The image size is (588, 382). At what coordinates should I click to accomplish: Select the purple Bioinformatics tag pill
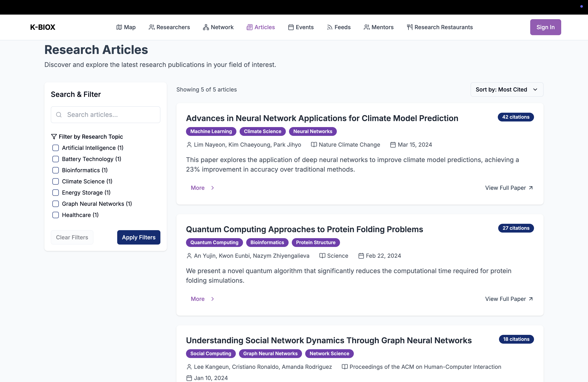[x=267, y=242]
